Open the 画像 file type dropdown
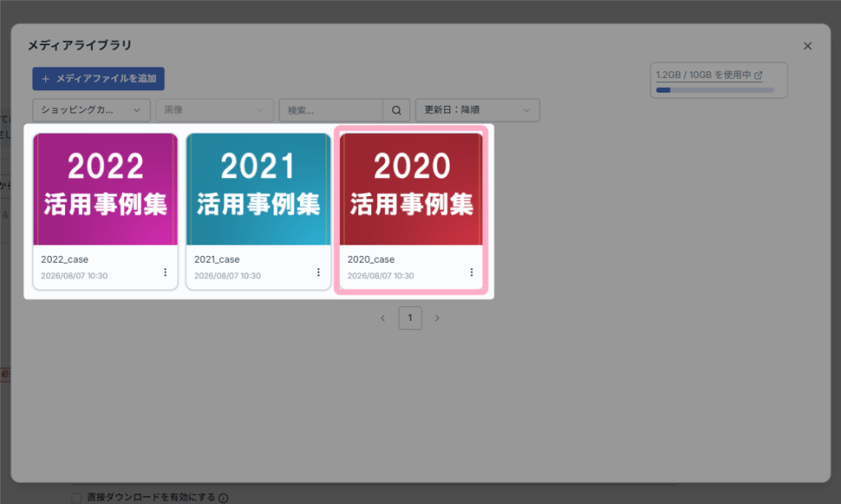 [214, 110]
